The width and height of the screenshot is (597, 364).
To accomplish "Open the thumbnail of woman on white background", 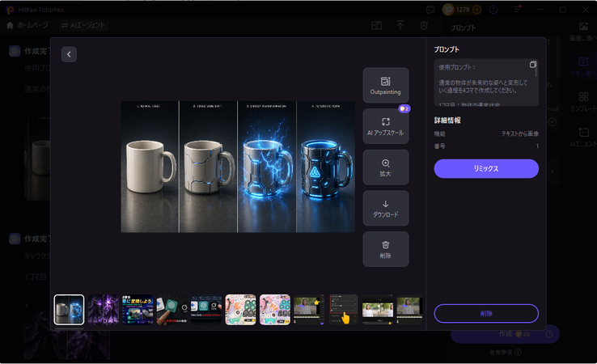I will coord(377,310).
